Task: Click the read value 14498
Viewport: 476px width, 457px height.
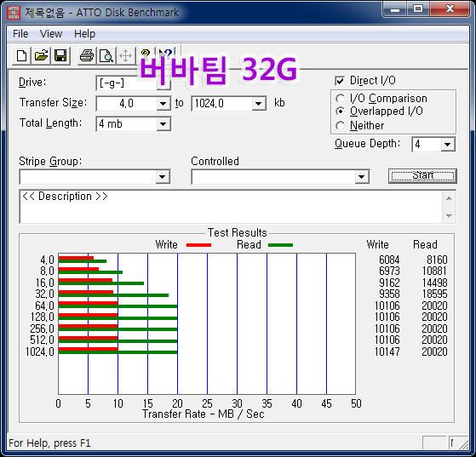Action: click(435, 283)
